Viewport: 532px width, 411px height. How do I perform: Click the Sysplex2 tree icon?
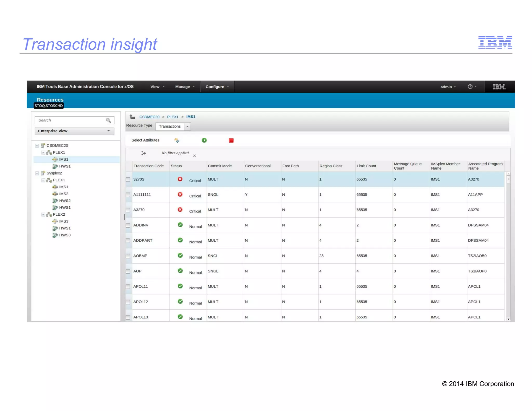click(x=43, y=173)
